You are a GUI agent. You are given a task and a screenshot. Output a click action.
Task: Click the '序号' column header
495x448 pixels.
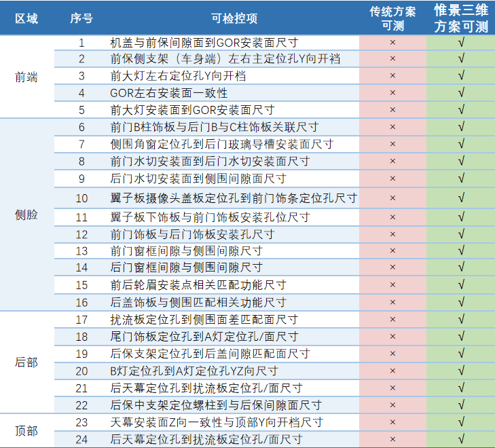coord(81,18)
